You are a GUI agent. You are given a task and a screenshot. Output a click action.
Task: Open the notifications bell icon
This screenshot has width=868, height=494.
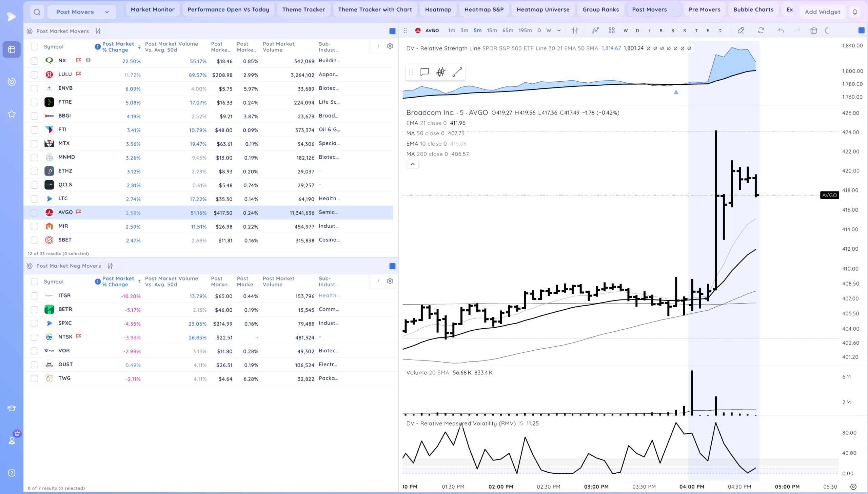[855, 12]
